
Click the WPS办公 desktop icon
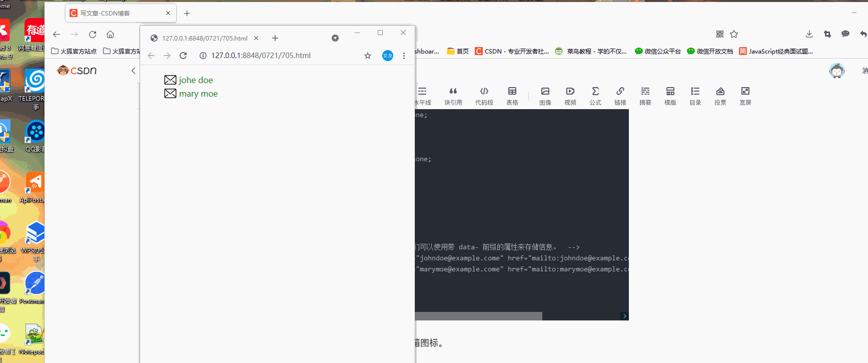34,242
